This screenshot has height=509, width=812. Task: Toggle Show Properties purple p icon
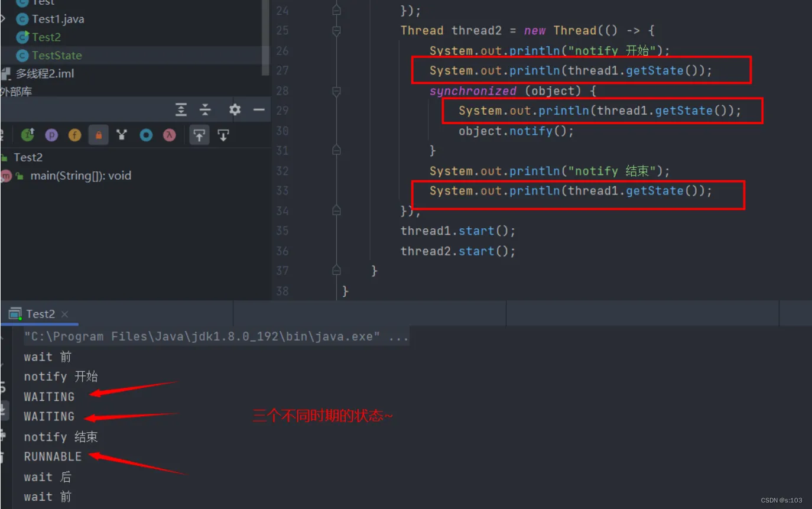51,135
